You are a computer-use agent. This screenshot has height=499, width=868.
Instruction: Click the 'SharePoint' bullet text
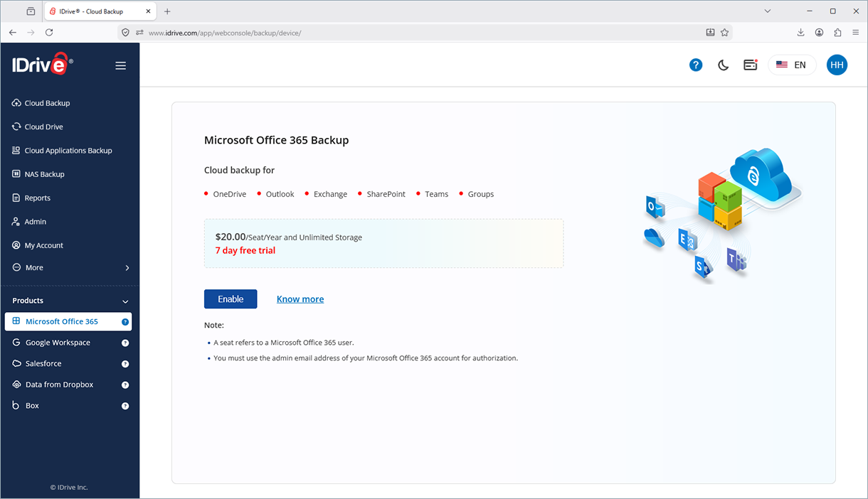click(x=386, y=194)
